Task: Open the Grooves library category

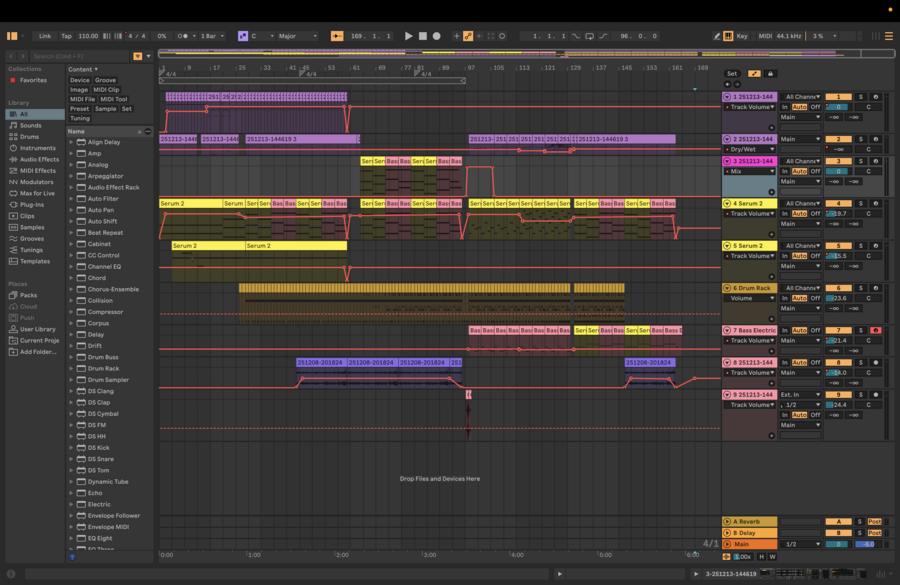Action: (32, 239)
